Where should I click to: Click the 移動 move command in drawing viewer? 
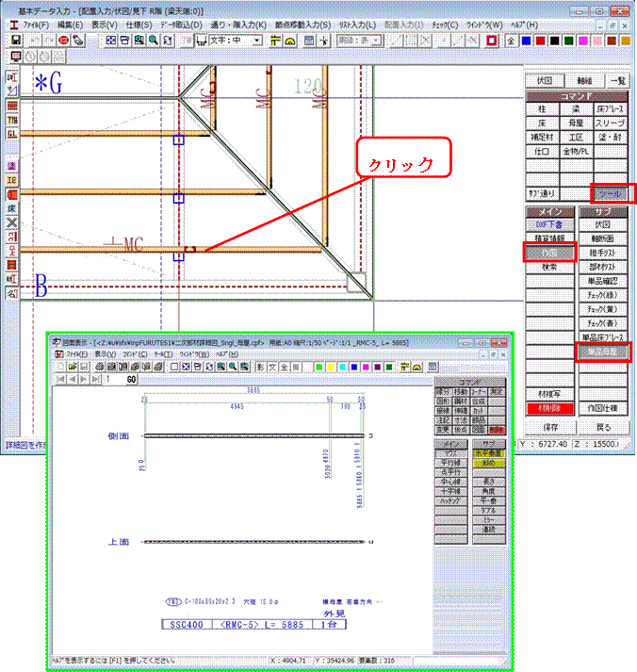point(461,392)
